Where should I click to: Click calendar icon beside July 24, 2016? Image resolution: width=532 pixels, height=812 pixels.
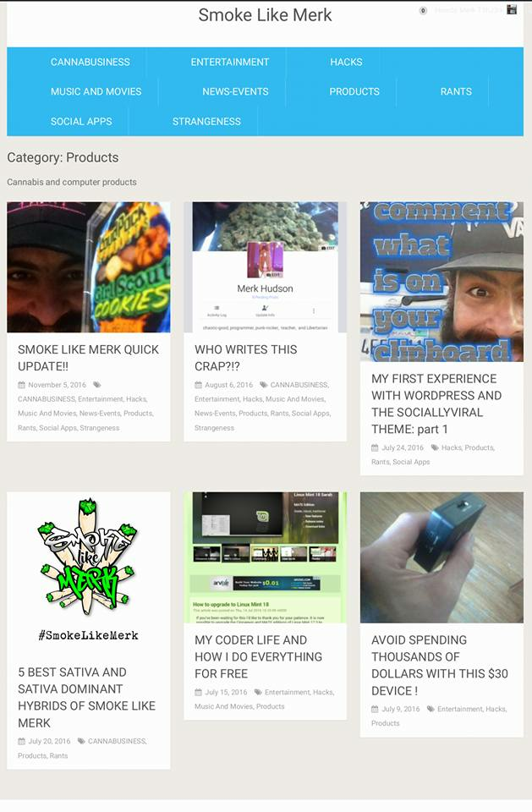[375, 447]
